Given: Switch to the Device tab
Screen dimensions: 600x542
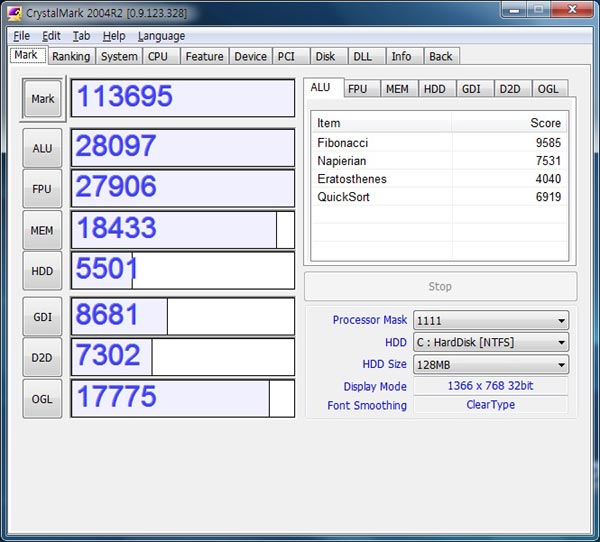Looking at the screenshot, I should pyautogui.click(x=251, y=56).
